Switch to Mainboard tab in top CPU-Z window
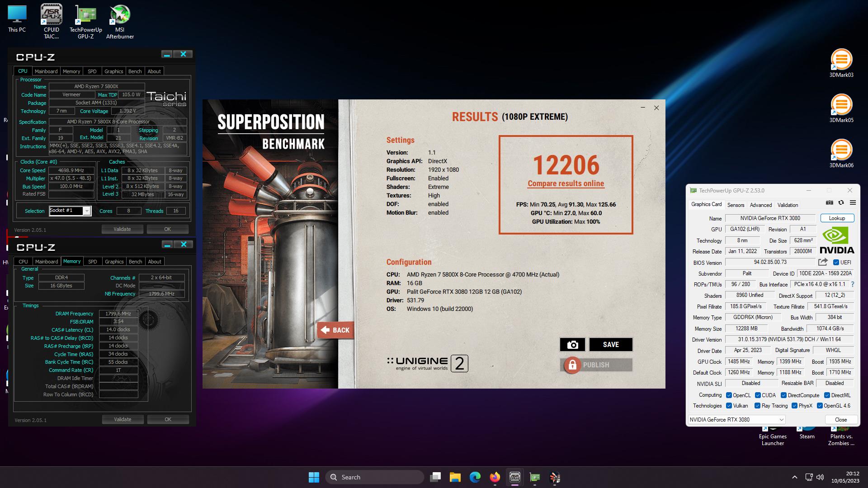 [x=46, y=71]
